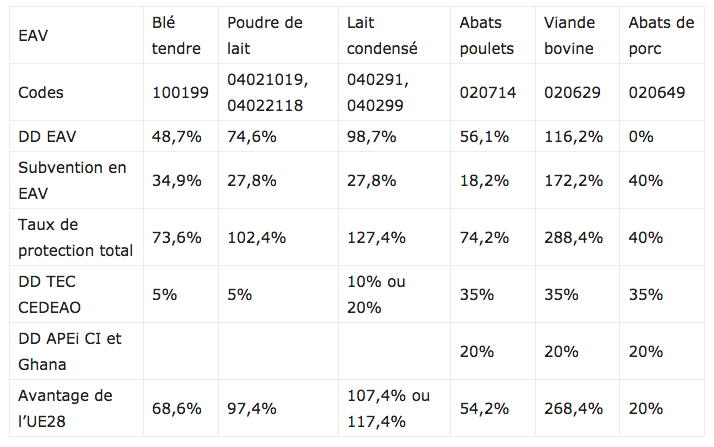This screenshot has height=447, width=714.
Task: Select the 'Abats poulets' header cell
Action: click(487, 35)
